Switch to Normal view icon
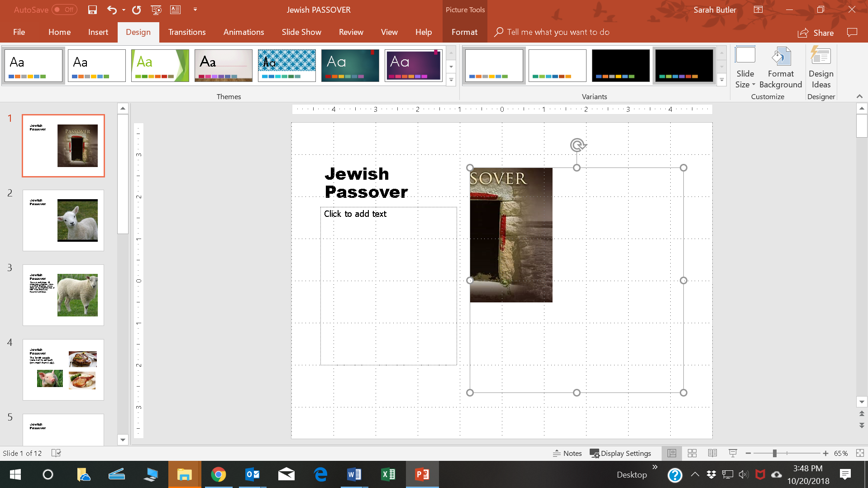The image size is (868, 488). click(672, 453)
